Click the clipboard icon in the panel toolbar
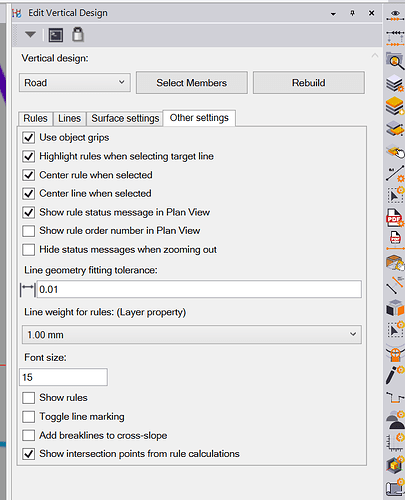405x500 pixels. pyautogui.click(x=78, y=34)
